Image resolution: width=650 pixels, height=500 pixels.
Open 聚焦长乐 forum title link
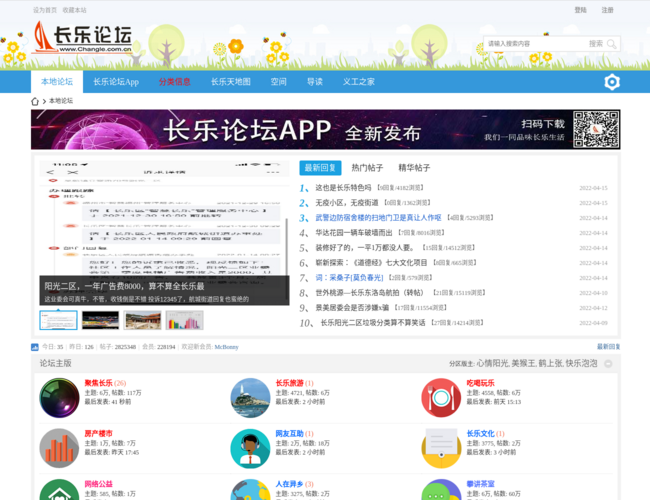click(x=98, y=383)
